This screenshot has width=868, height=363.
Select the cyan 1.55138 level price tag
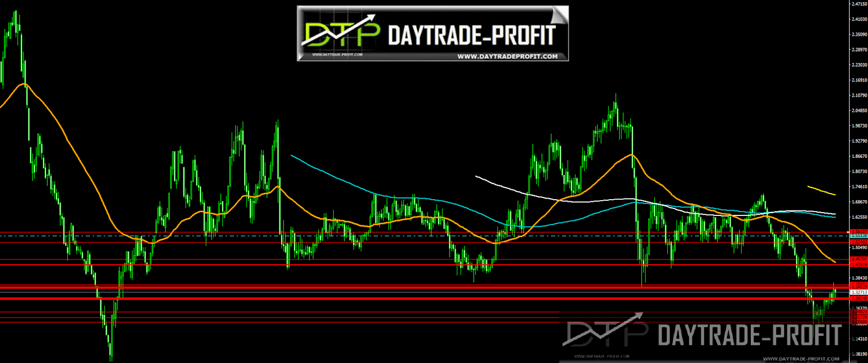859,236
